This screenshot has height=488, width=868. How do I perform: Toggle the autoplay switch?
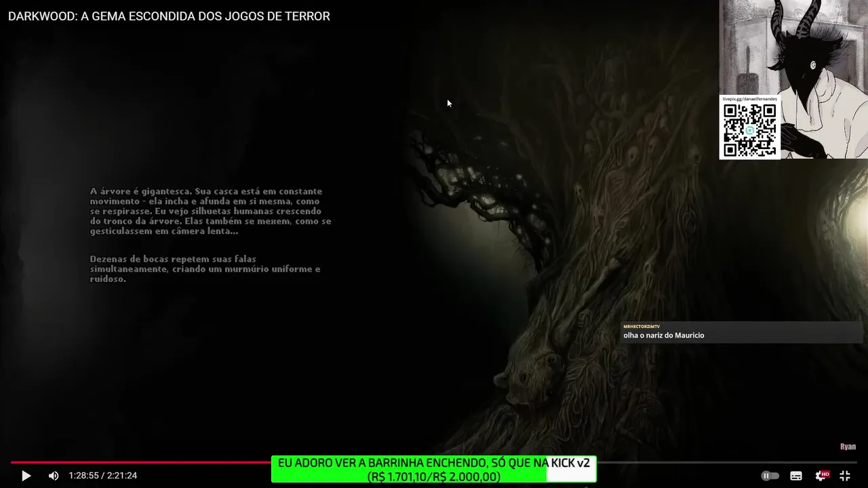point(770,476)
